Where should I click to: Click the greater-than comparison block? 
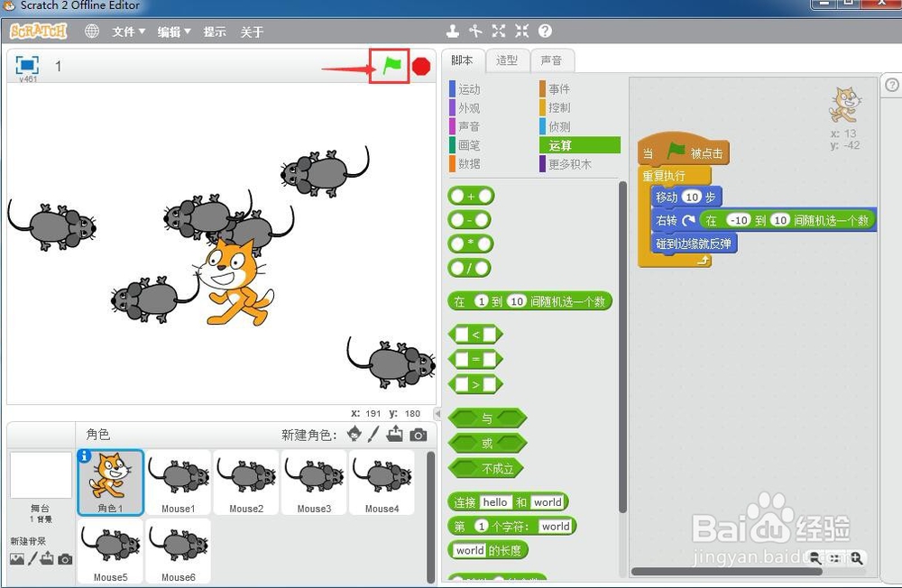point(475,384)
